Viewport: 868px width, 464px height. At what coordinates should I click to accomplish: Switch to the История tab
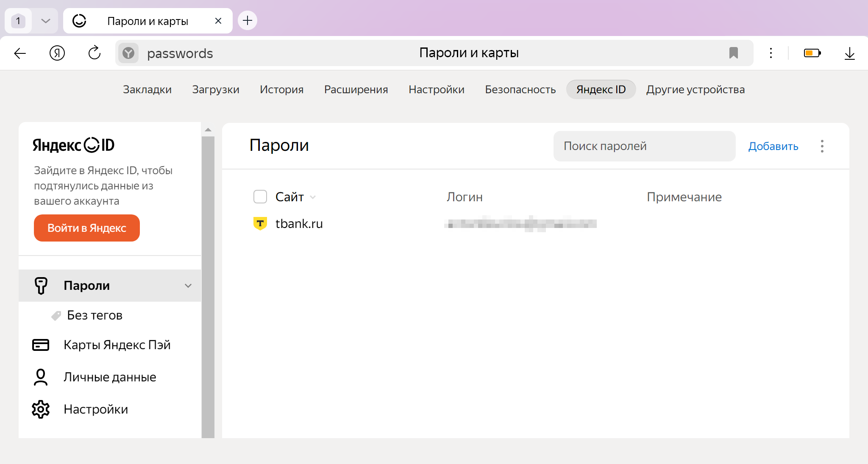pyautogui.click(x=282, y=89)
